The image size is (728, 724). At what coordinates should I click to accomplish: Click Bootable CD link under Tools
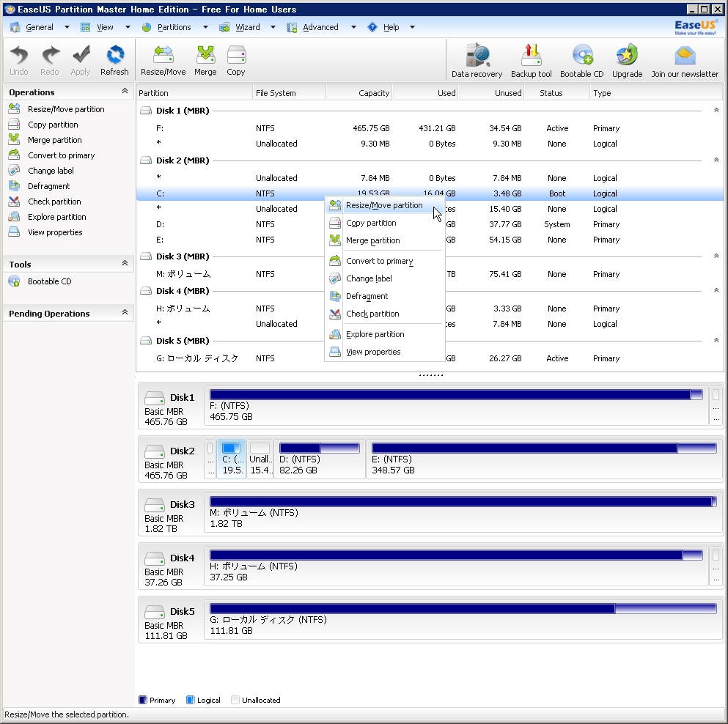tap(49, 281)
